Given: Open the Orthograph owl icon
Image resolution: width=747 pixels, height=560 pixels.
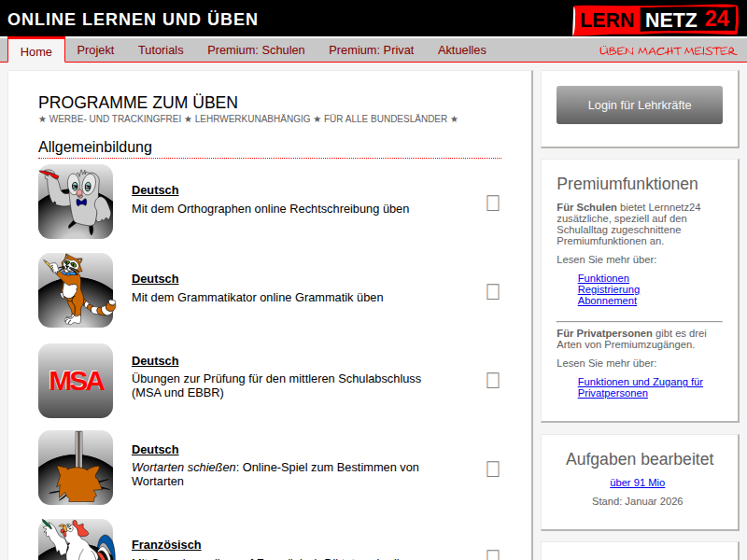Looking at the screenshot, I should (x=76, y=202).
